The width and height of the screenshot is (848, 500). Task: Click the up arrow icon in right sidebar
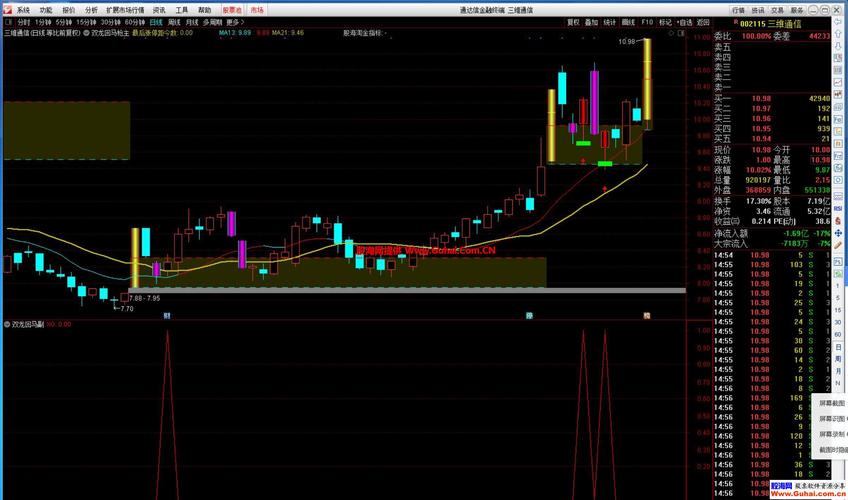(838, 34)
